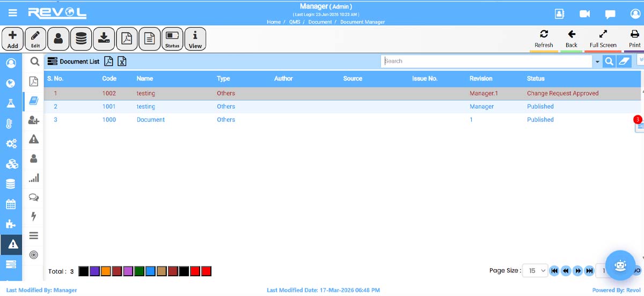Open the calendar icon in left sidebar
This screenshot has height=296, width=644.
pyautogui.click(x=11, y=204)
